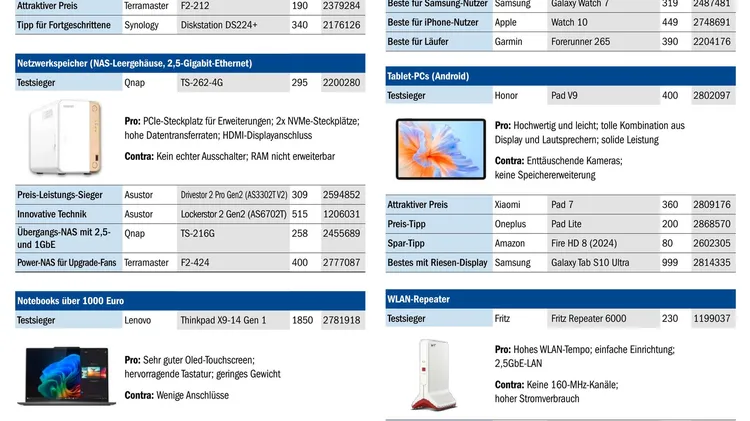Image resolution: width=750 pixels, height=421 pixels.
Task: Select the Oneplus Pad Lite Preis-Tipp entry
Action: point(568,224)
